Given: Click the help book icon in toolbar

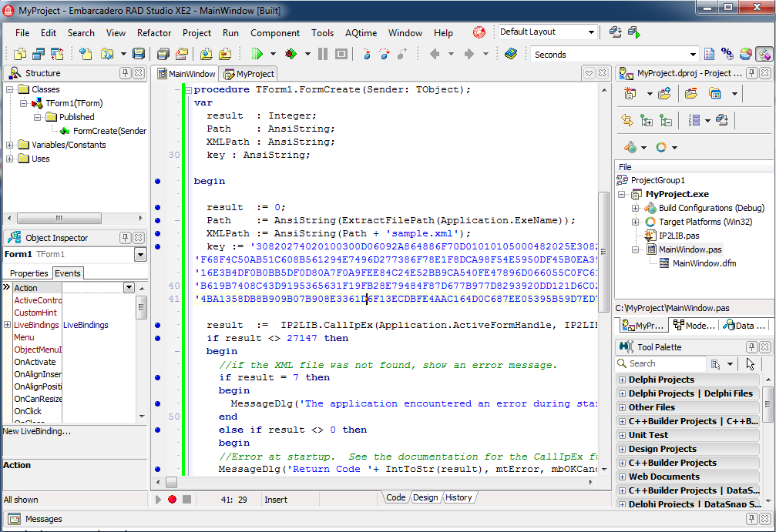Looking at the screenshot, I should click(511, 54).
